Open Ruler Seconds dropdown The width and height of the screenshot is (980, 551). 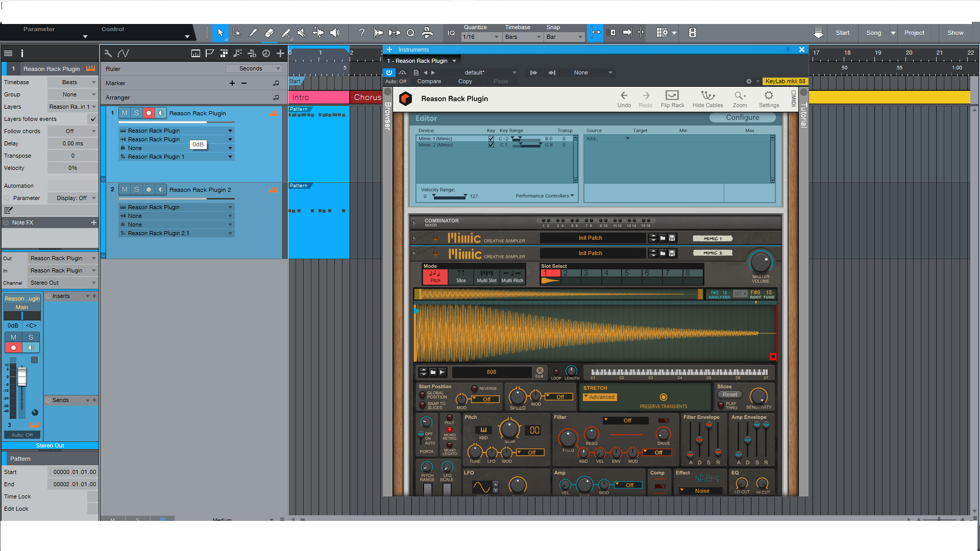pos(254,68)
